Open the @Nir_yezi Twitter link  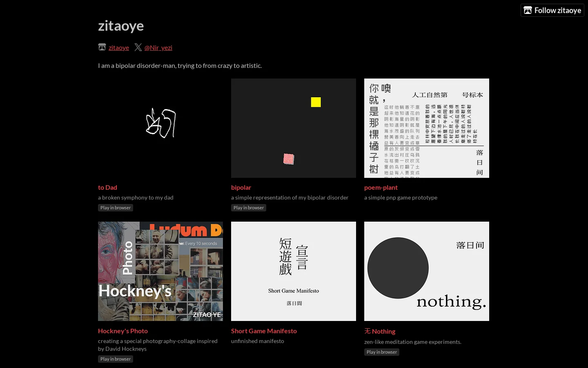tap(158, 47)
